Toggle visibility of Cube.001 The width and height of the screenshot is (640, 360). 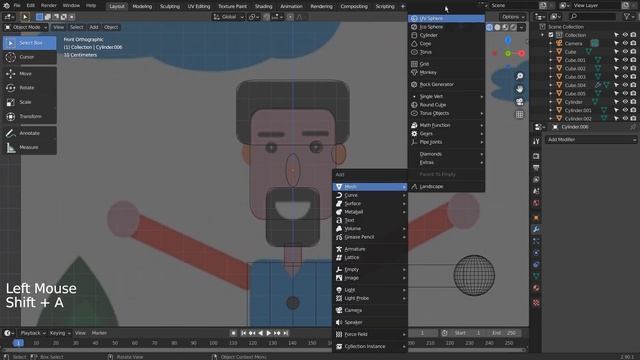(625, 60)
